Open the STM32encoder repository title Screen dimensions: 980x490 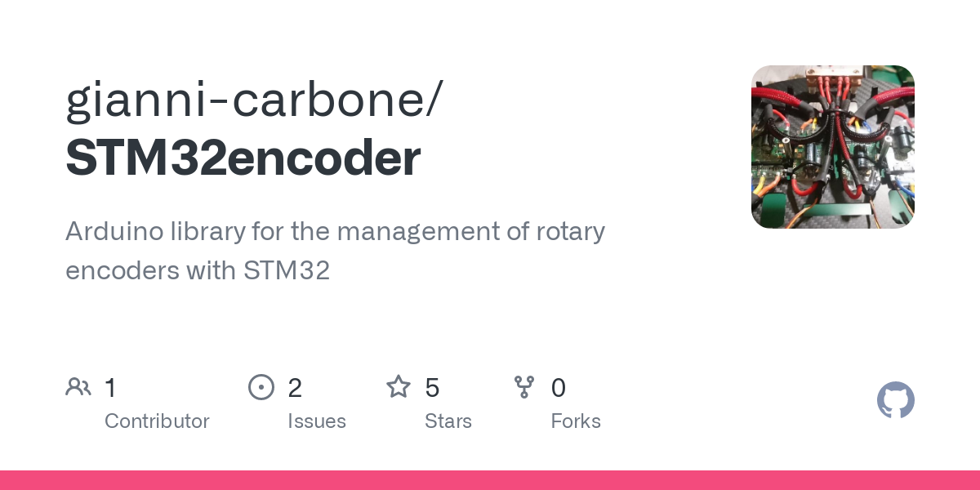pos(243,158)
